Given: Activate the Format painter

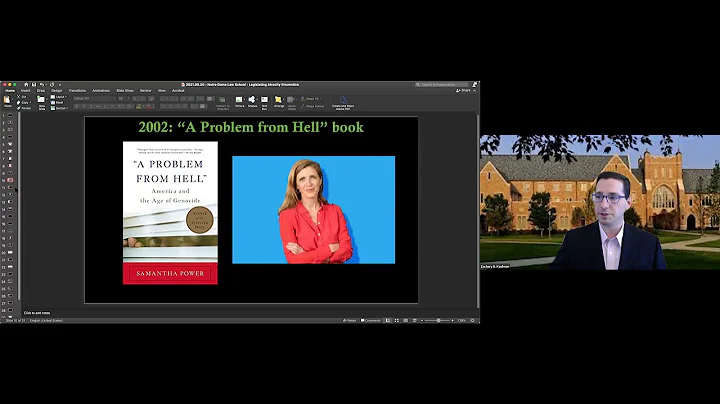Looking at the screenshot, I should pyautogui.click(x=23, y=108).
